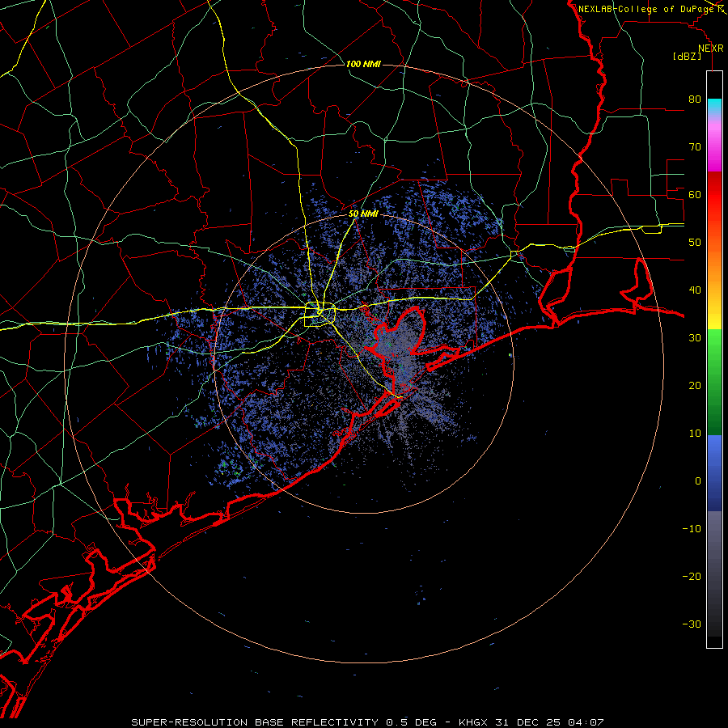The image size is (728, 728).
Task: Click the positive 10 value on the dBZ scale
Action: pyautogui.click(x=695, y=434)
